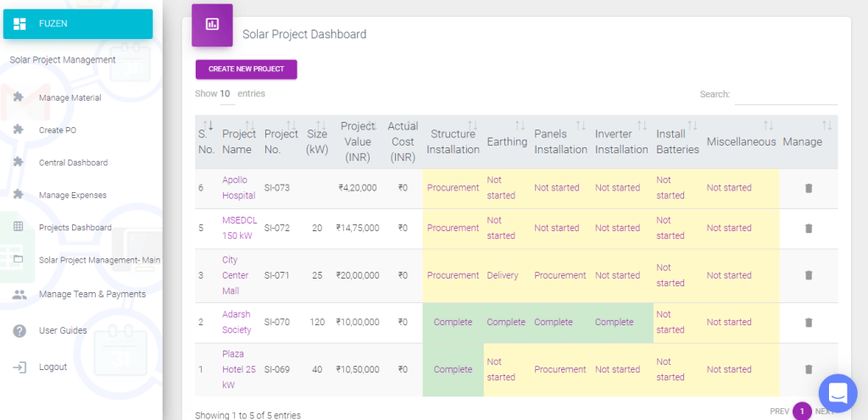Click the CREATE NEW PROJECT button
The width and height of the screenshot is (868, 420).
point(247,69)
